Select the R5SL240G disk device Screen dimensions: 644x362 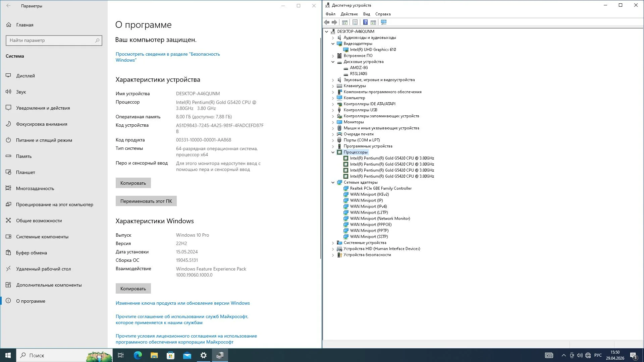click(359, 74)
